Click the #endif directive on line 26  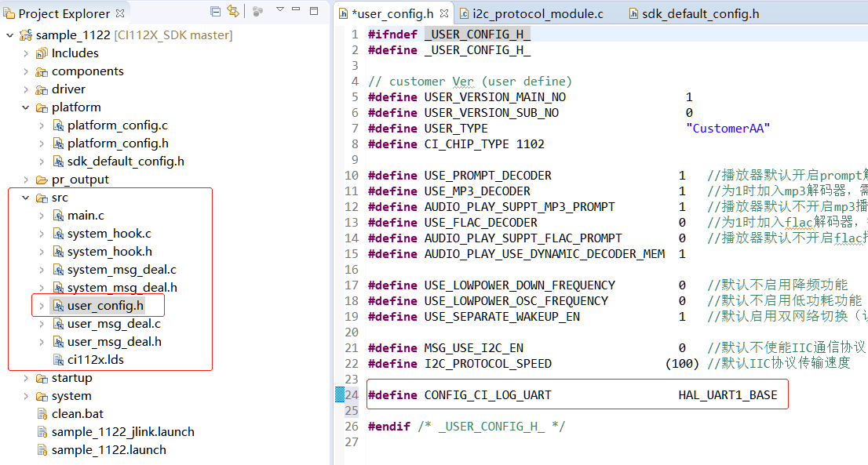[x=389, y=427]
